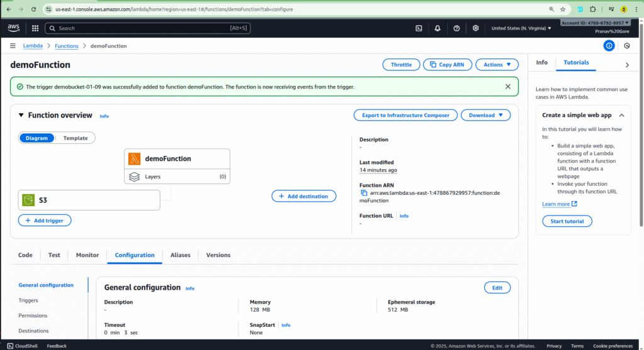Click the site info icon in address bar
This screenshot has height=350, width=644.
tap(48, 9)
